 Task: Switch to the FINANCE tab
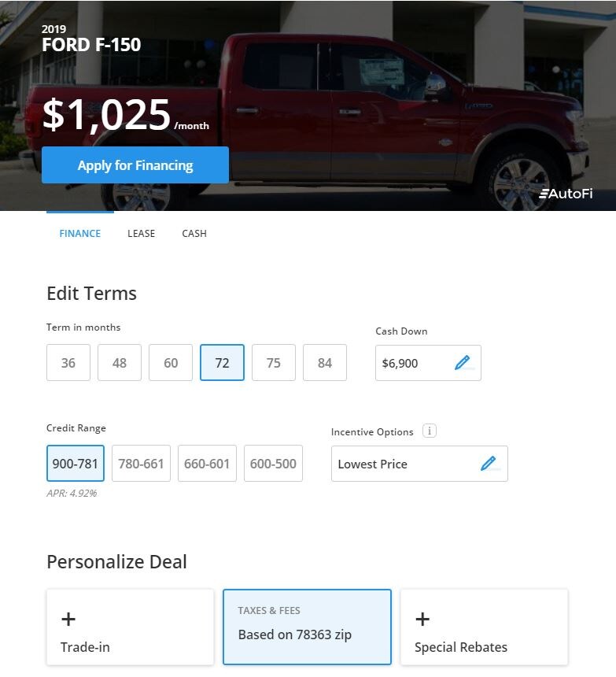pyautogui.click(x=79, y=234)
